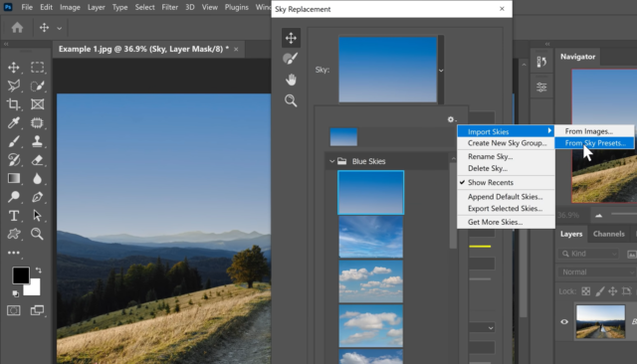This screenshot has width=637, height=364.
Task: Toggle lock image pixels brush icon
Action: 599,291
